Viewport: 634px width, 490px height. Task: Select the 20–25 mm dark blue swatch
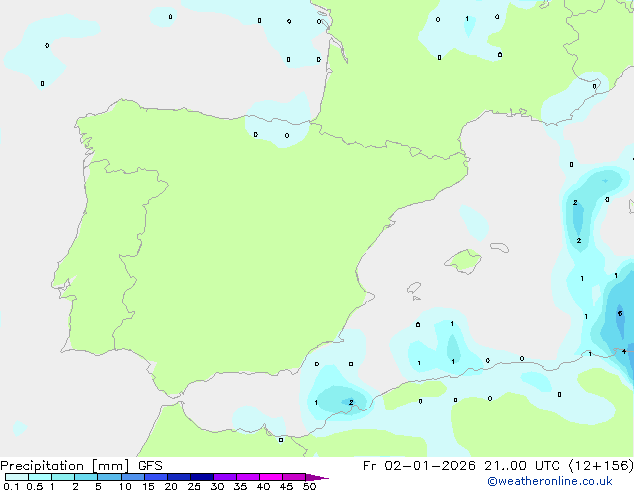click(x=178, y=477)
